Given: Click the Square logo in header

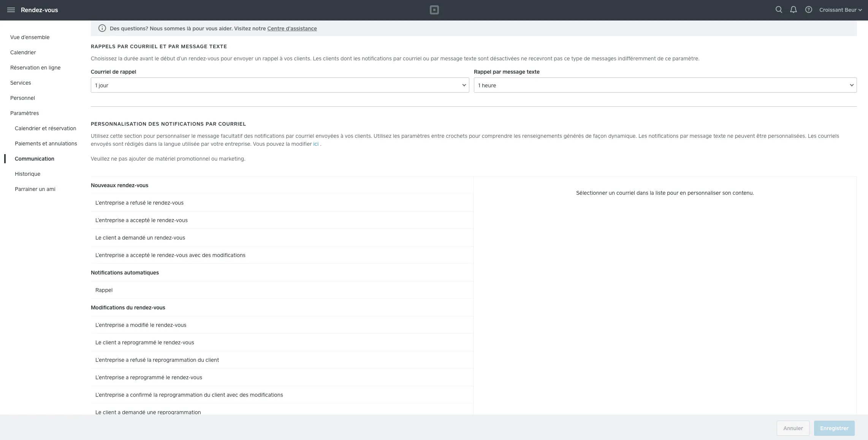Looking at the screenshot, I should point(434,10).
